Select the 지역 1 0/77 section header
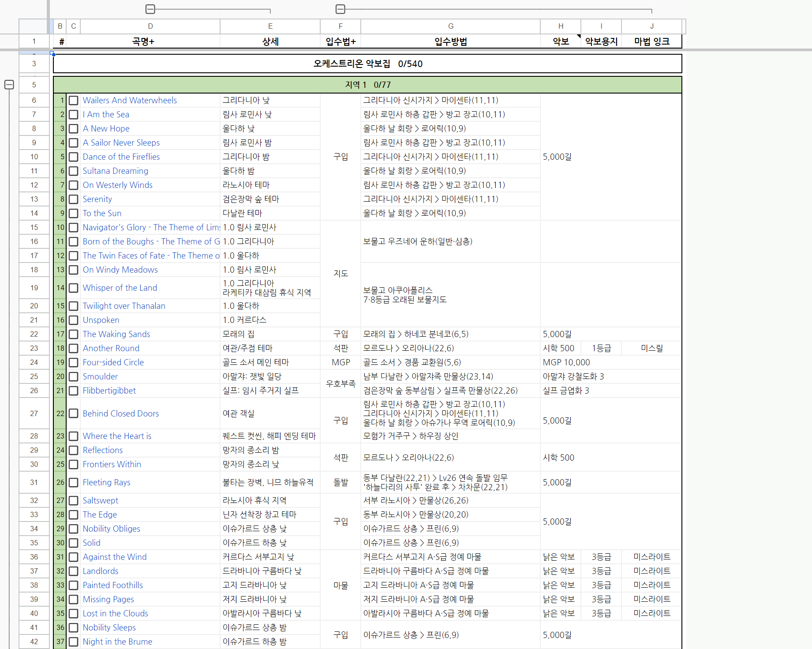 (x=367, y=85)
